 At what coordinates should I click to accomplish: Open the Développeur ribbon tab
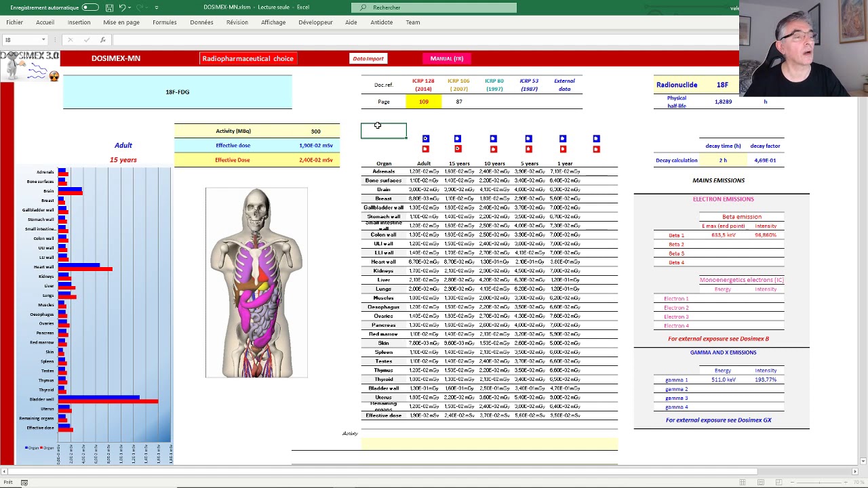click(x=315, y=22)
